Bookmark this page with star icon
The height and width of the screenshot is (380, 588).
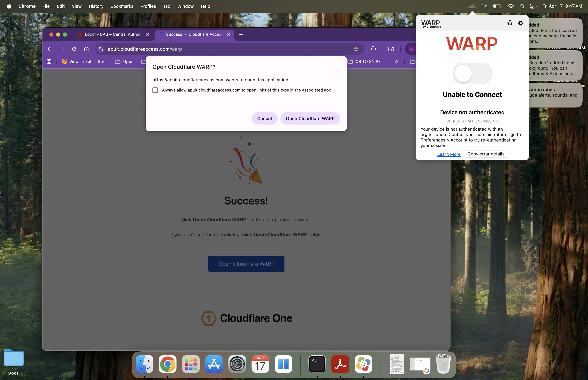click(x=356, y=49)
